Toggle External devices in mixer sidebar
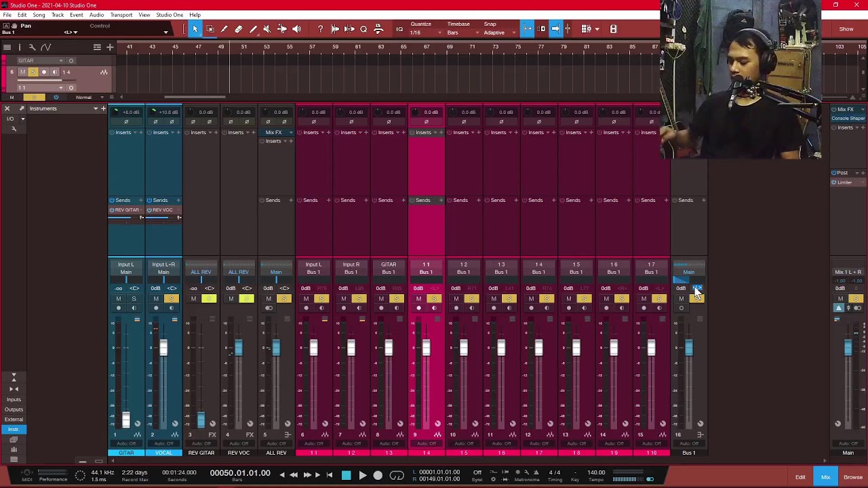Image resolution: width=868 pixels, height=488 pixels. click(x=14, y=420)
